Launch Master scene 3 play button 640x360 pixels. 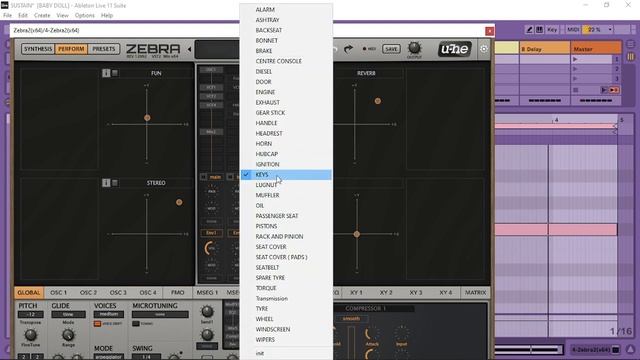coord(575,79)
